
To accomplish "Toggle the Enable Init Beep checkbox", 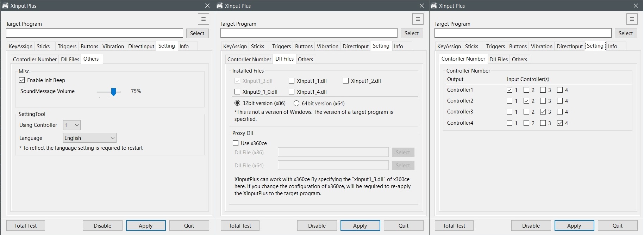I will click(22, 80).
